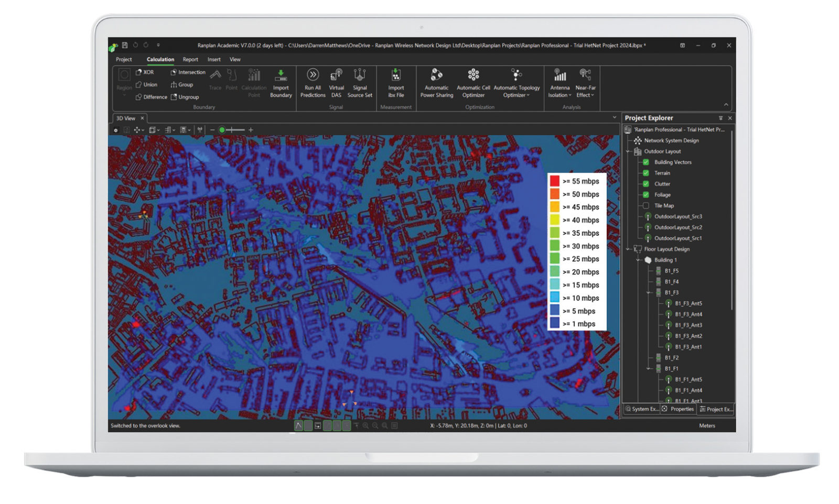Select the Intersection boundary tool

click(x=188, y=72)
